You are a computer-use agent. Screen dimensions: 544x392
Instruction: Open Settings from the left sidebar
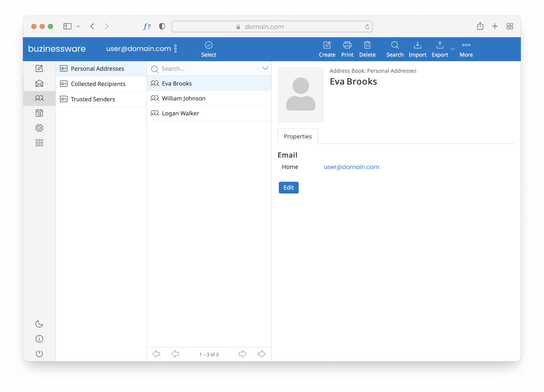tap(39, 127)
